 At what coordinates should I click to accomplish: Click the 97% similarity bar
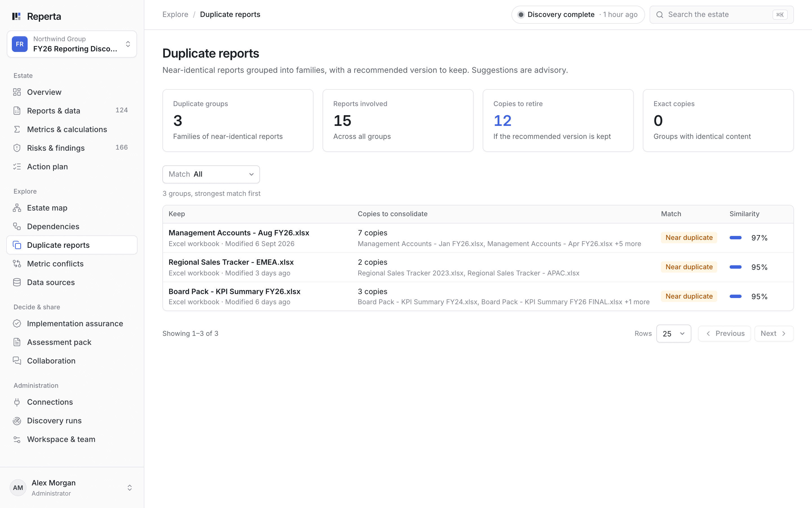[736, 238]
